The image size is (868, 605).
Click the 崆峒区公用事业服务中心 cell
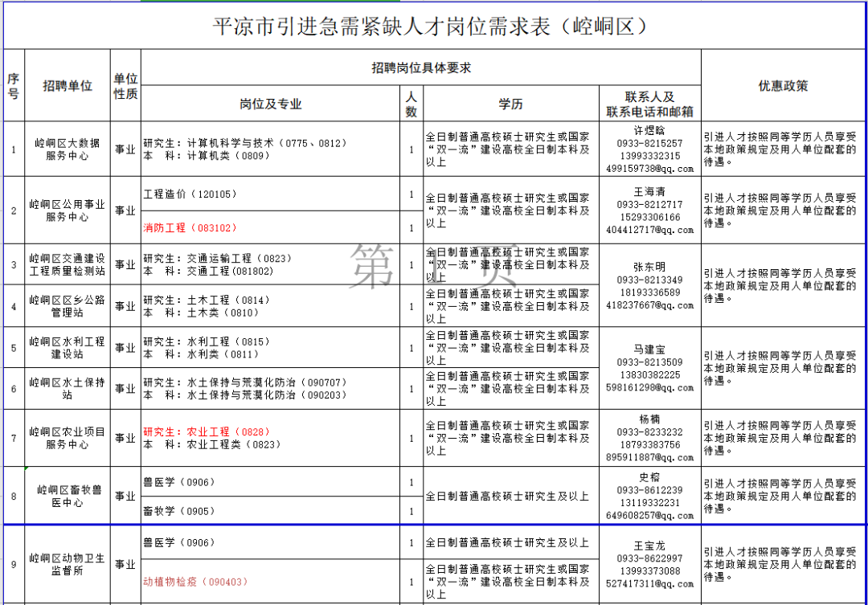68,211
